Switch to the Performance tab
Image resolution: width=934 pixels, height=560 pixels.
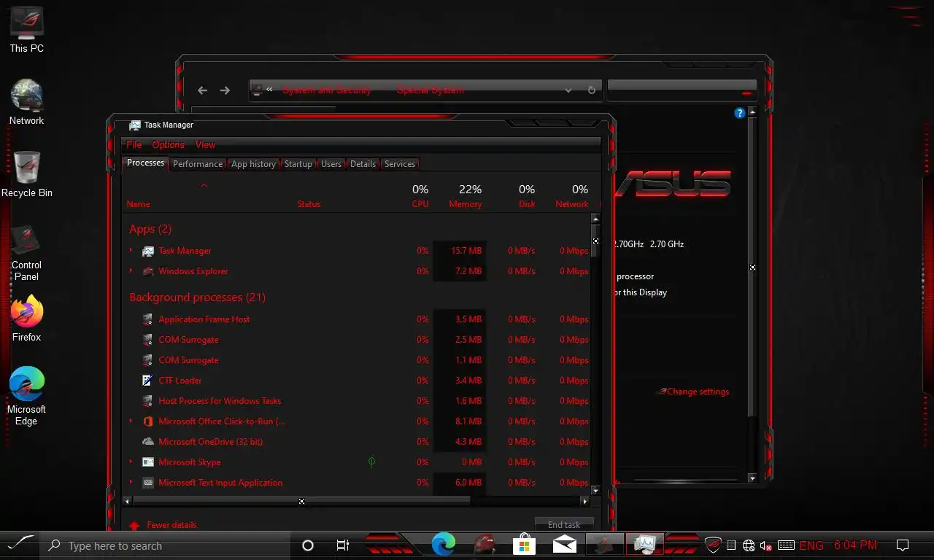(x=198, y=164)
